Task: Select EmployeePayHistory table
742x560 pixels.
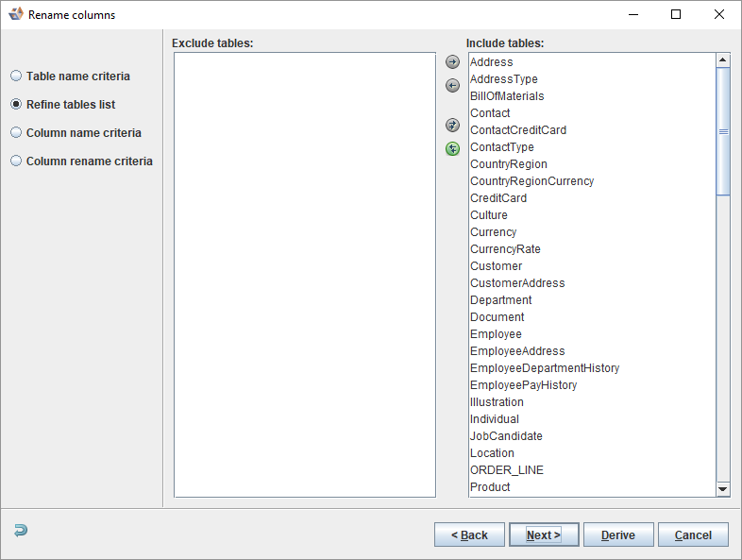Action: 592,385
